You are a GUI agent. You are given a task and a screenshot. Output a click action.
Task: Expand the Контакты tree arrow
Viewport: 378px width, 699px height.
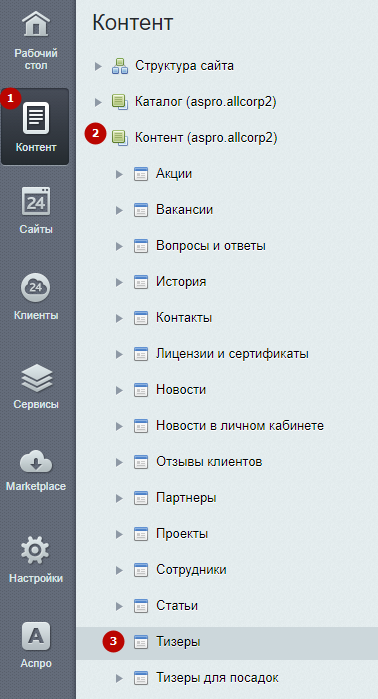coord(119,318)
